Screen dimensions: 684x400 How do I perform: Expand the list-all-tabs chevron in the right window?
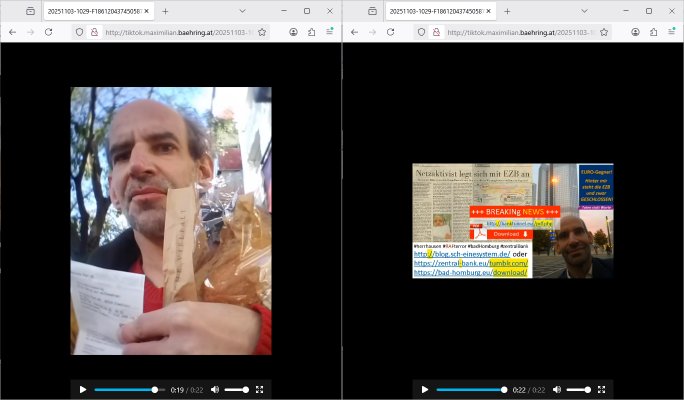point(584,11)
